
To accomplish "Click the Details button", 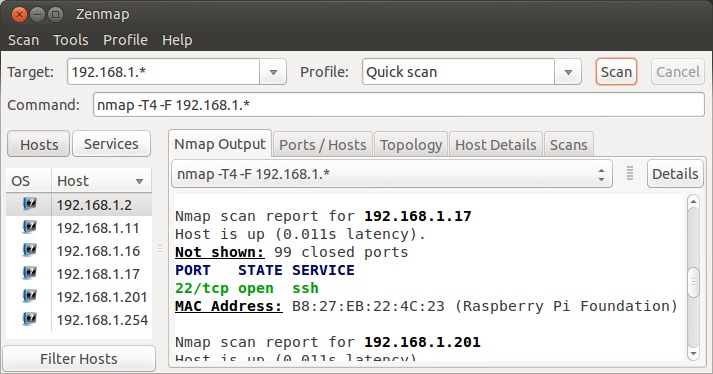I will pos(675,173).
